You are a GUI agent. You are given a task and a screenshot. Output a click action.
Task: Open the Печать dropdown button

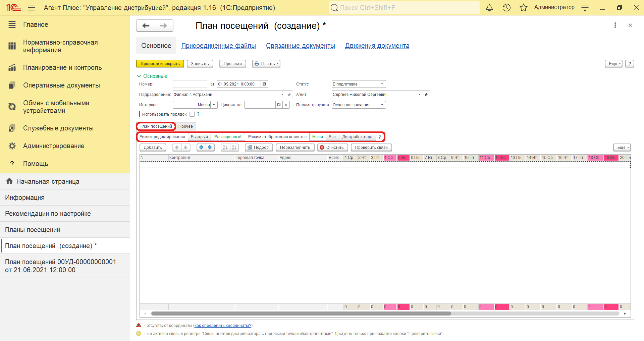[266, 64]
